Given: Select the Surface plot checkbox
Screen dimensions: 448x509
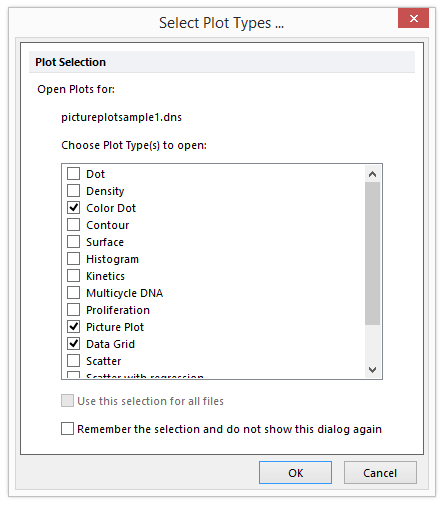Looking at the screenshot, I should coord(74,242).
